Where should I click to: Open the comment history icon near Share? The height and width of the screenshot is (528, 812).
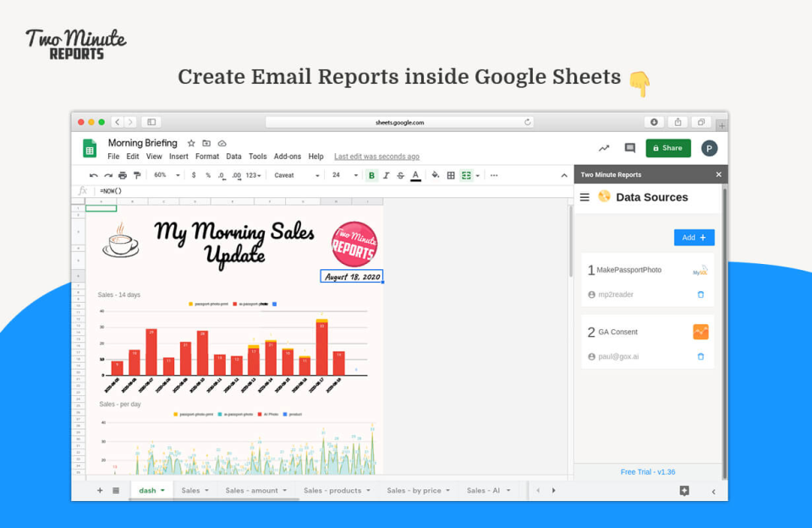pyautogui.click(x=629, y=148)
